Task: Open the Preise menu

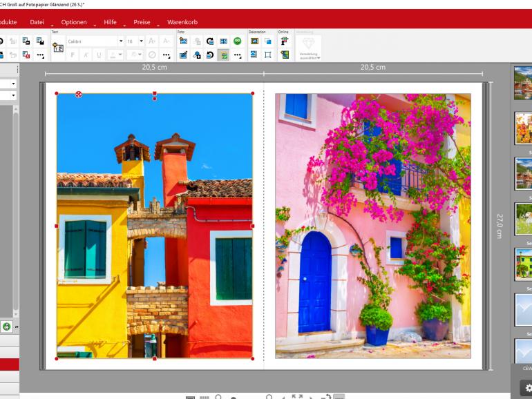Action: (142, 22)
